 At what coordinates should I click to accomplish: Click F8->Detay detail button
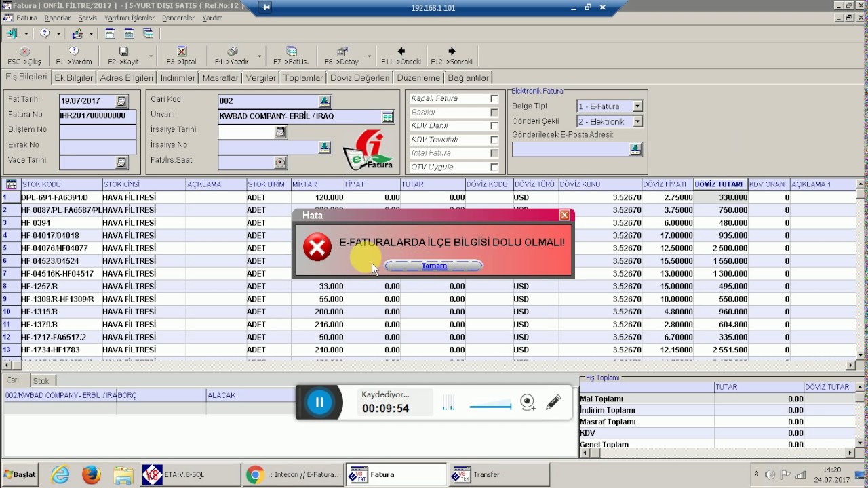tap(342, 56)
